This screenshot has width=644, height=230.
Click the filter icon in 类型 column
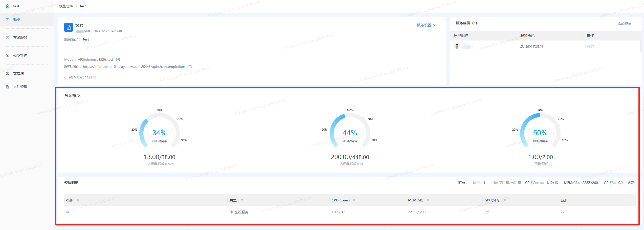coord(242,200)
